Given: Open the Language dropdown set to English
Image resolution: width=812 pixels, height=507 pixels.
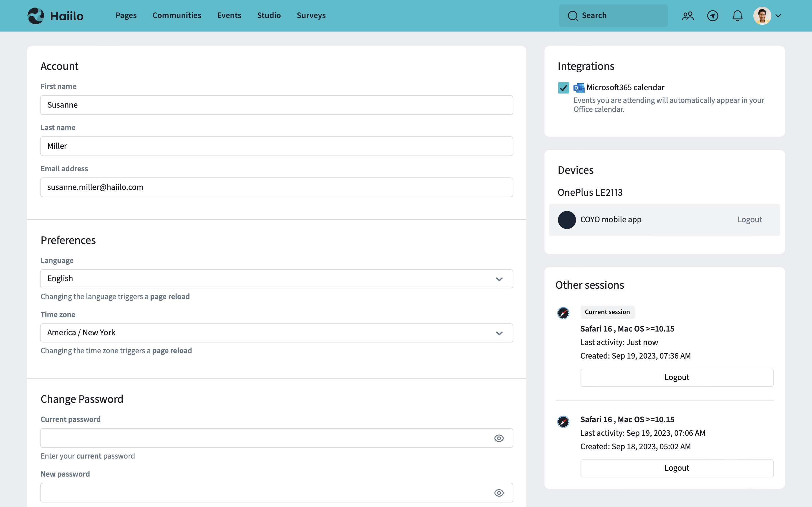Looking at the screenshot, I should point(277,279).
